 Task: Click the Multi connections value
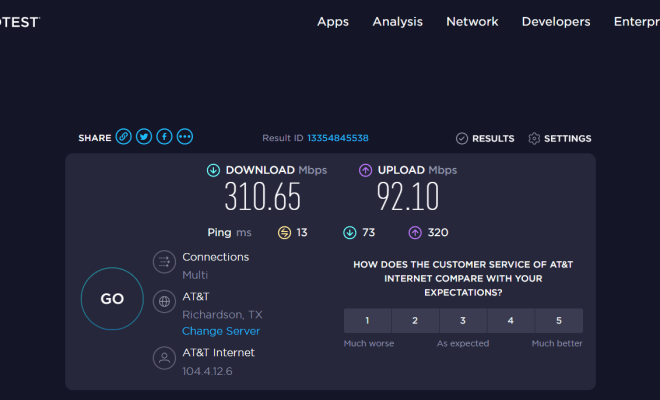(195, 275)
